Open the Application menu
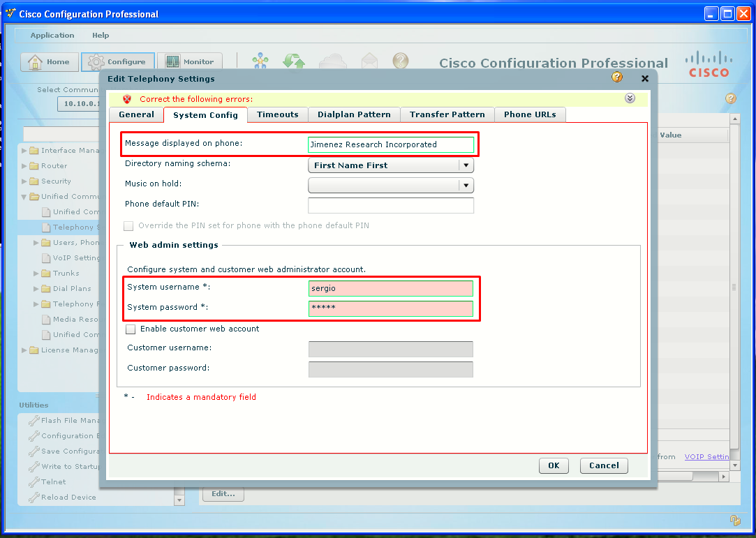 [x=52, y=35]
